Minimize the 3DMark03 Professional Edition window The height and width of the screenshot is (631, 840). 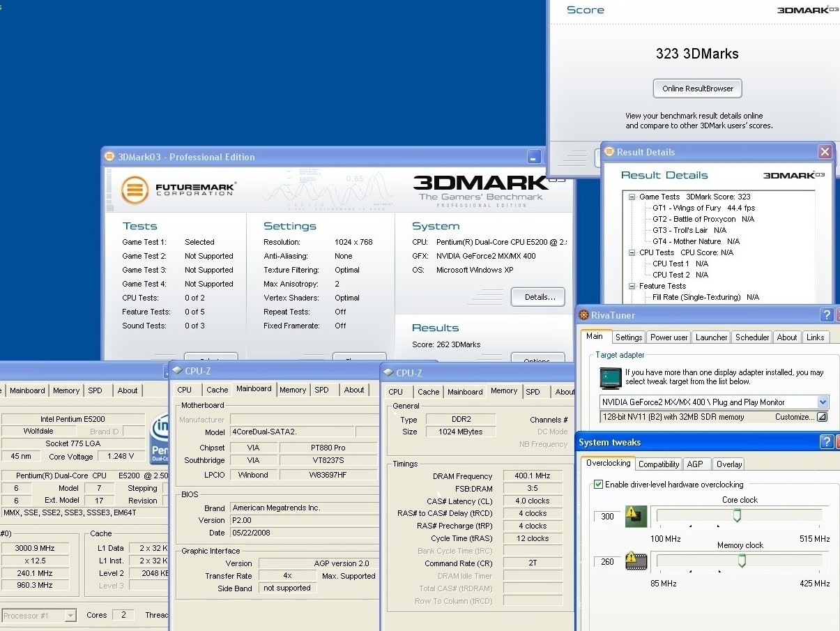pos(534,156)
